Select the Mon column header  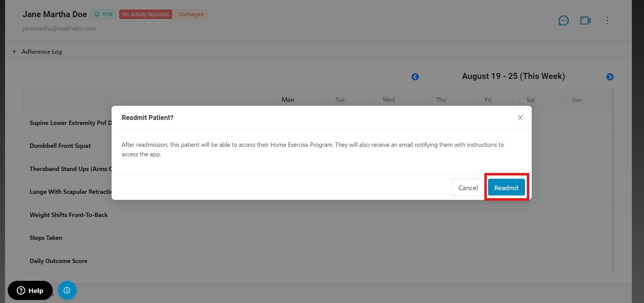coord(288,100)
